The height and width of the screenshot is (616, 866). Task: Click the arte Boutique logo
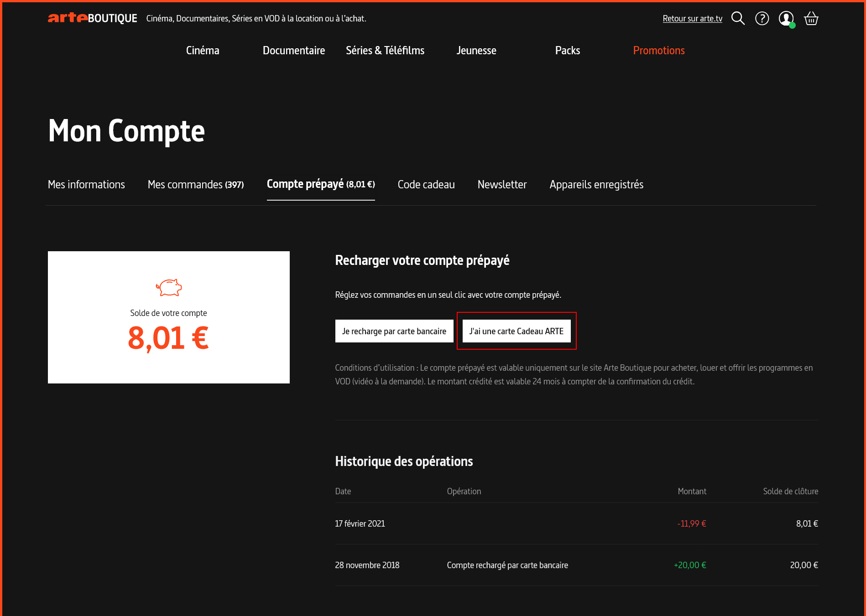click(93, 18)
